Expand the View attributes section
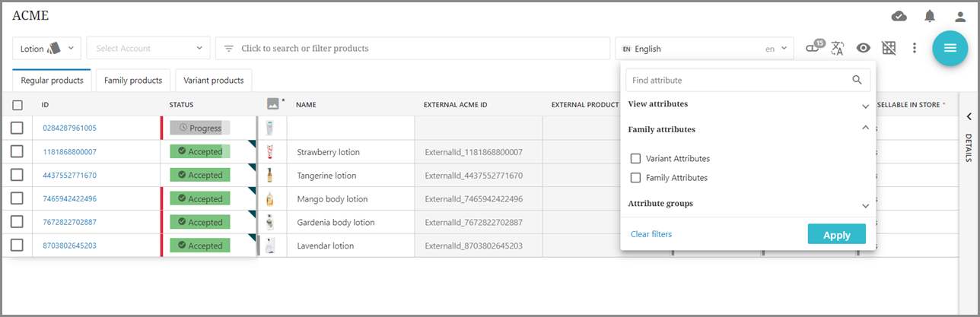This screenshot has width=980, height=317. click(865, 106)
